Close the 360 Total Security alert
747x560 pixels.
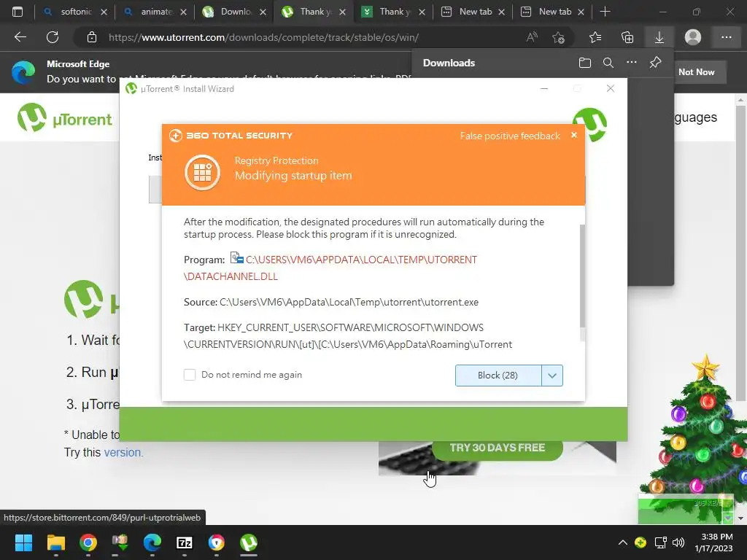574,135
